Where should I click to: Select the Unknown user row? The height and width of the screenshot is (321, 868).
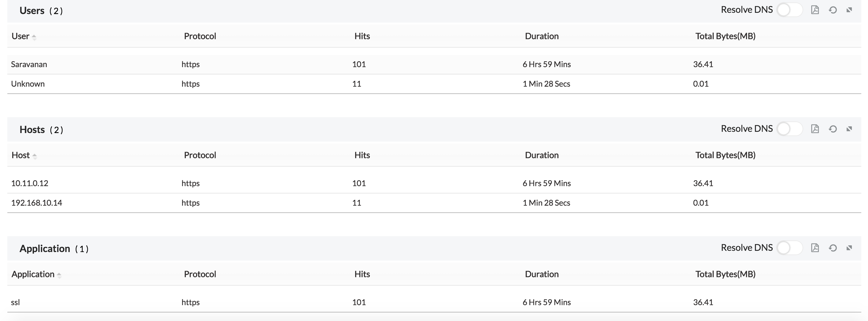[x=28, y=84]
